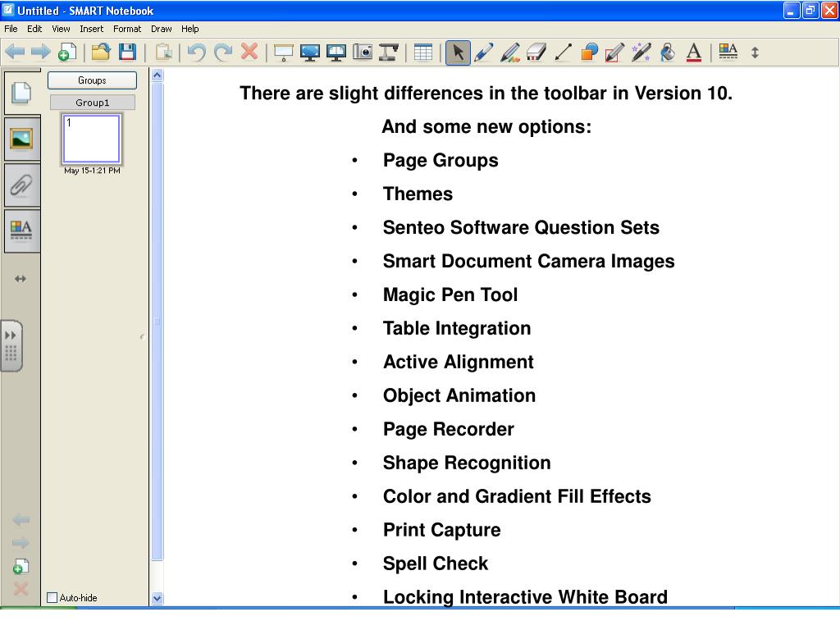This screenshot has width=840, height=630.
Task: Select the Text tool
Action: click(x=694, y=52)
